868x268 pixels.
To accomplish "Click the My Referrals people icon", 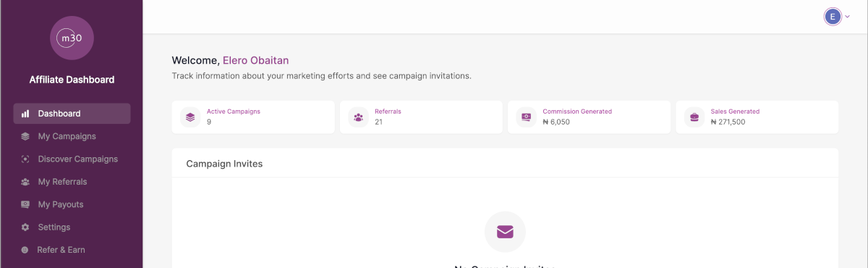I will [25, 182].
